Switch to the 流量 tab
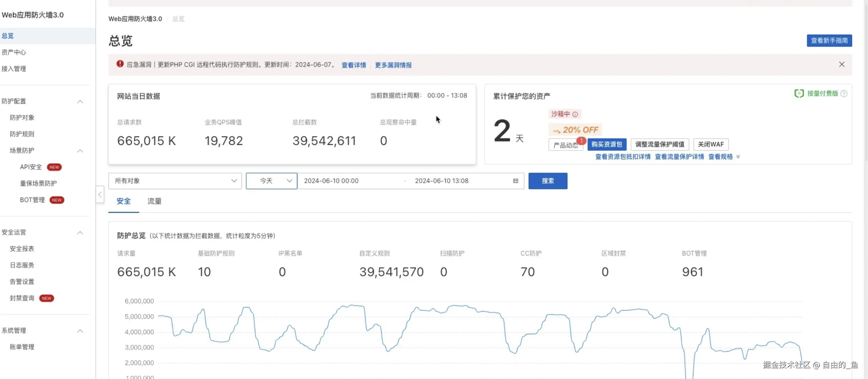 [x=154, y=201]
